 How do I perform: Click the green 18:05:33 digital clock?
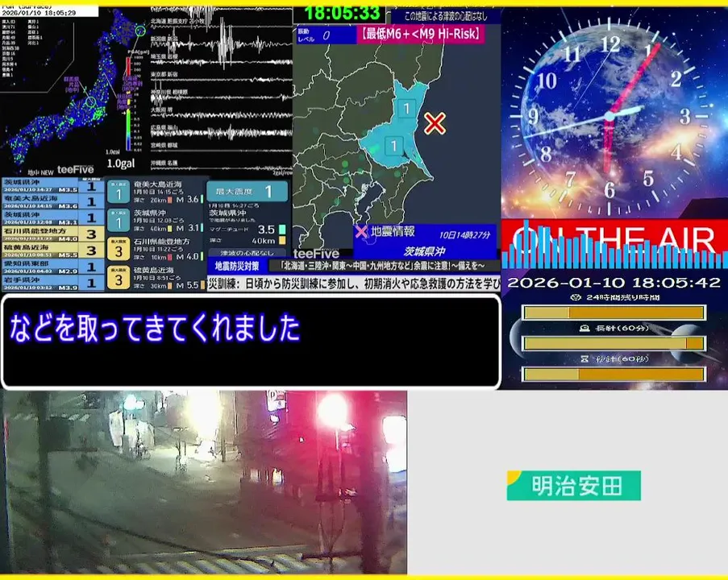click(342, 13)
